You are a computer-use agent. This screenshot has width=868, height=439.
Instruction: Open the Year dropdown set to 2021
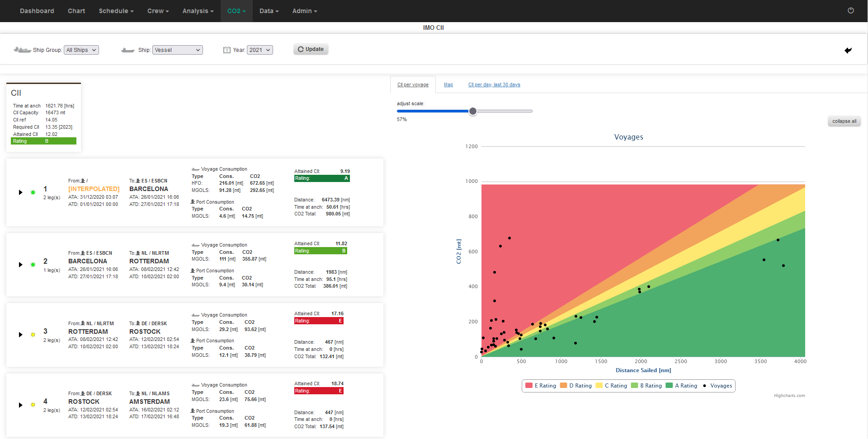tap(259, 50)
